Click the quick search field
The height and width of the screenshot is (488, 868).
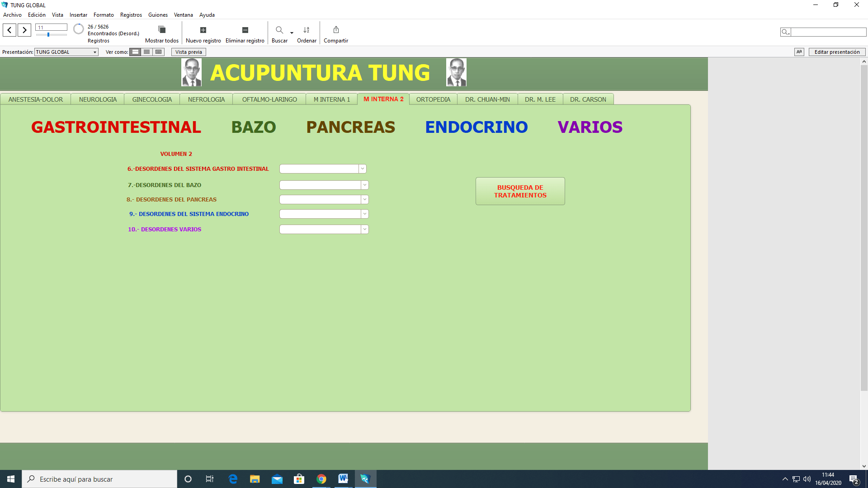(x=828, y=32)
